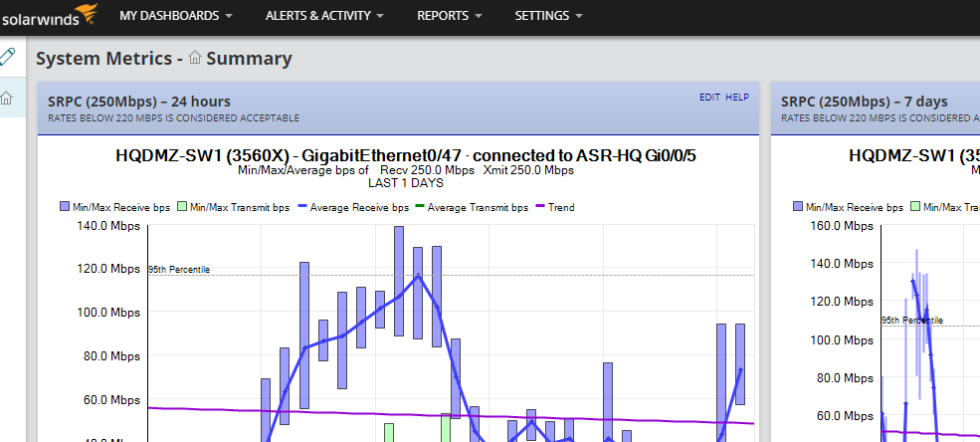Click EDIT on the SRPC 24 hours widget
The width and height of the screenshot is (980, 442).
point(709,97)
